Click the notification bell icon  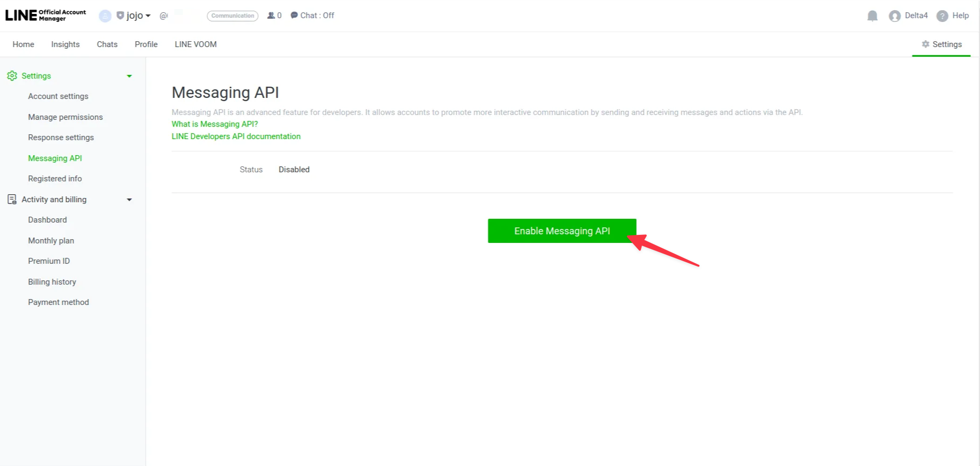872,16
